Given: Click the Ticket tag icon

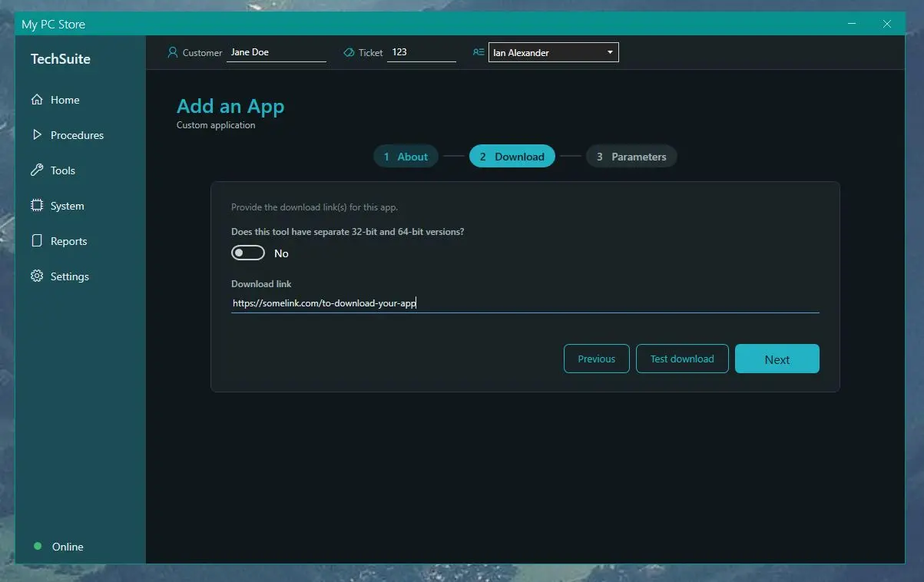Looking at the screenshot, I should 349,53.
